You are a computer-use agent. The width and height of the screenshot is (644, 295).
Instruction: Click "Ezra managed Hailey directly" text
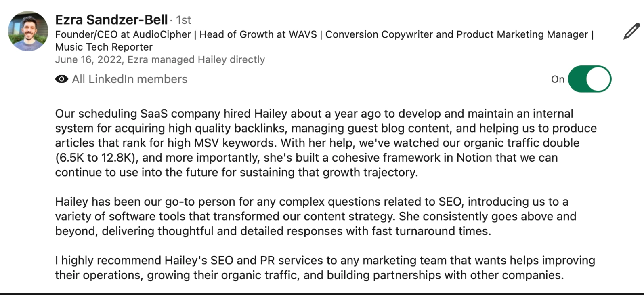coord(196,59)
